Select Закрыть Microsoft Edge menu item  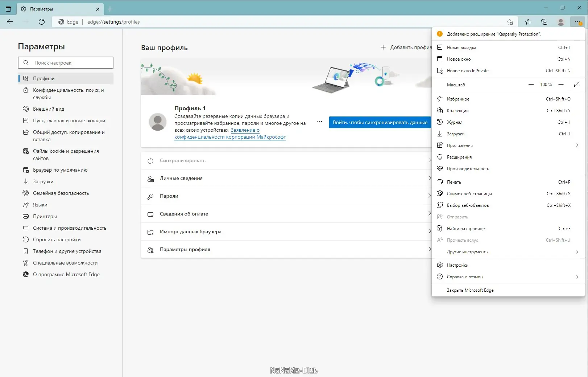tap(508, 290)
